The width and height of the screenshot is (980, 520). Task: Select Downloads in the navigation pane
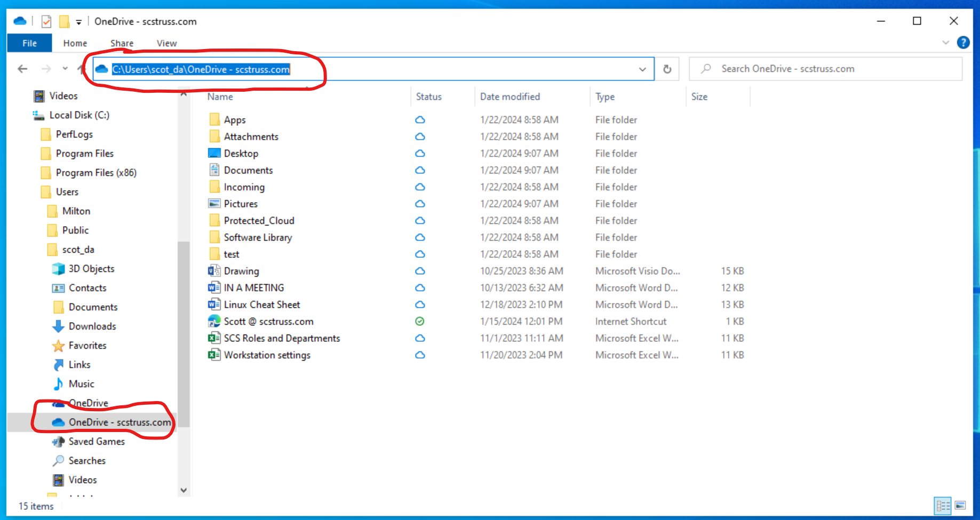tap(92, 326)
